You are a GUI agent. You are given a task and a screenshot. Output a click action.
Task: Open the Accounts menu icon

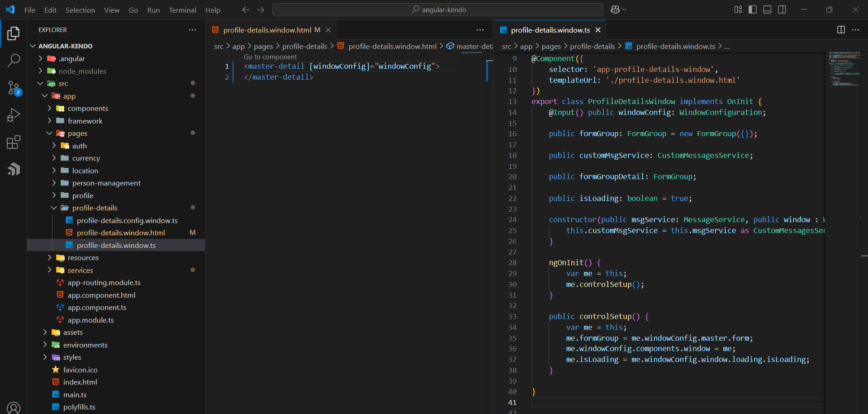[14, 408]
